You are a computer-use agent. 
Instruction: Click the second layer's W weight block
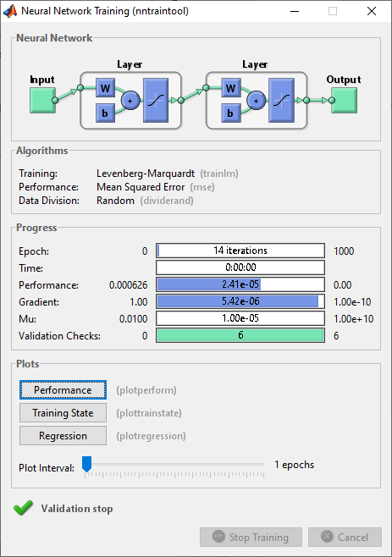(x=230, y=88)
